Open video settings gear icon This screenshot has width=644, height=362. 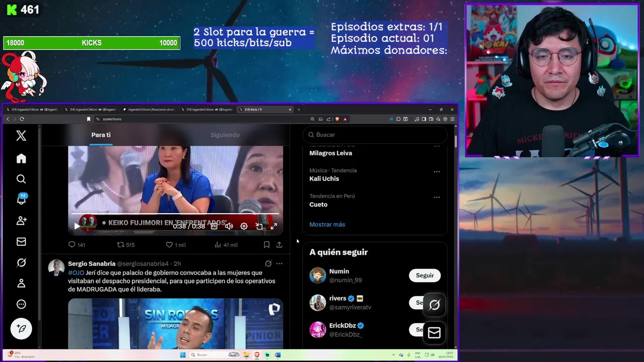pos(244,226)
